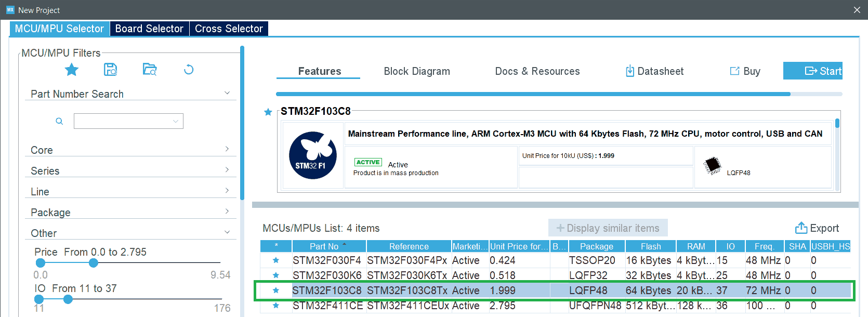Click the Export icon above MCU list
The image size is (868, 317).
point(801,228)
